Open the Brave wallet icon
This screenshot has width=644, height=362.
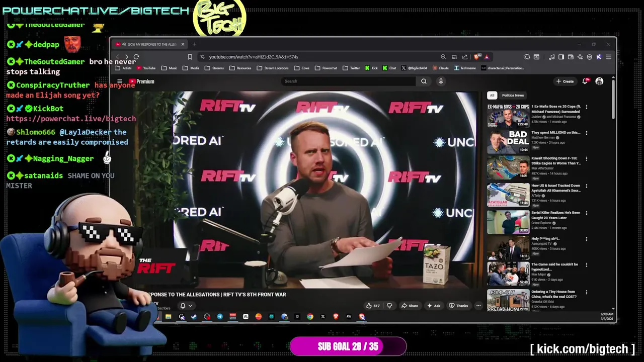pyautogui.click(x=571, y=57)
